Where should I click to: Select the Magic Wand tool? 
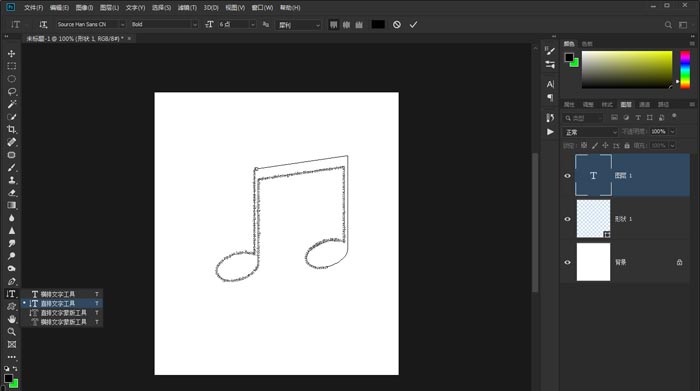pos(12,104)
